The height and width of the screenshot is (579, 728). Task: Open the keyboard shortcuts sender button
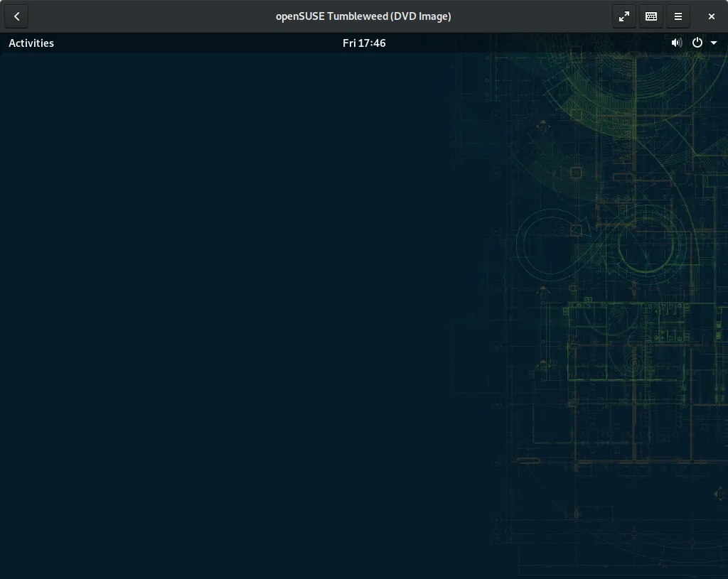[651, 16]
